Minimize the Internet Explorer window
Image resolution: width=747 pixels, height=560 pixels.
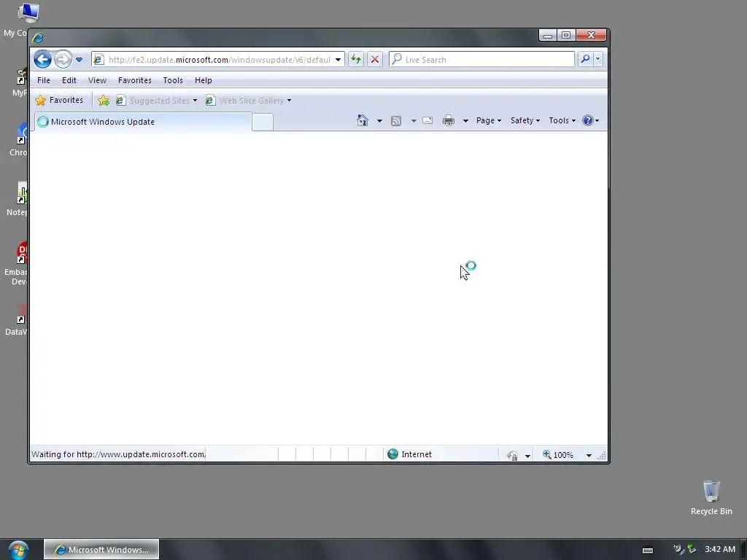(x=548, y=35)
